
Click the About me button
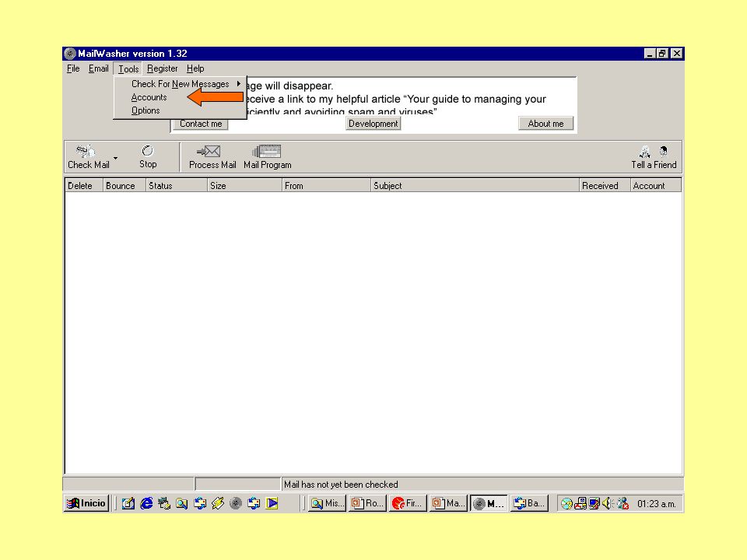click(x=545, y=124)
